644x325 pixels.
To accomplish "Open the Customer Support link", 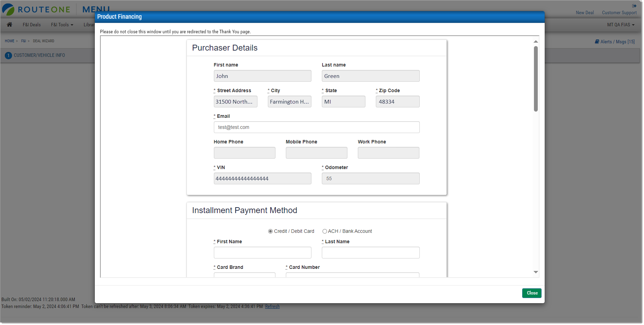I will click(x=619, y=13).
